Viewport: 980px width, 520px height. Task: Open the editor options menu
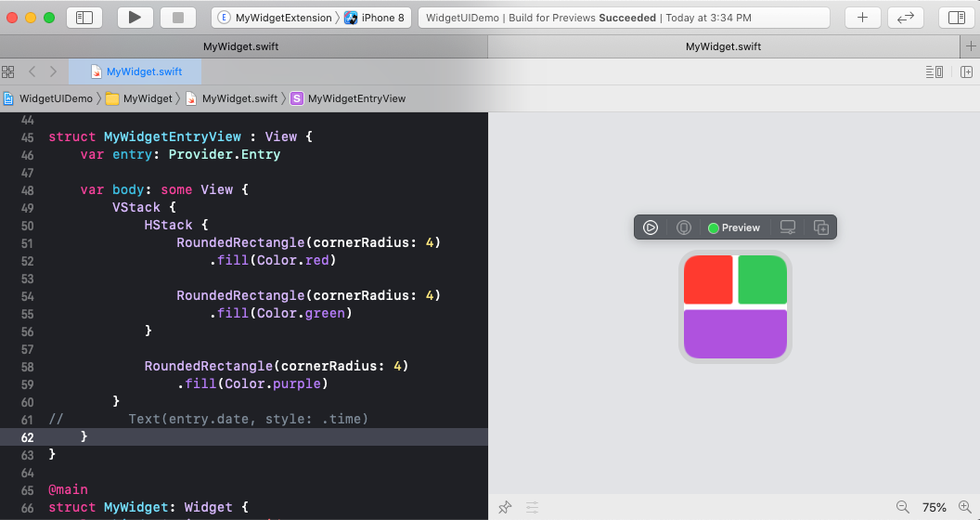coord(935,71)
